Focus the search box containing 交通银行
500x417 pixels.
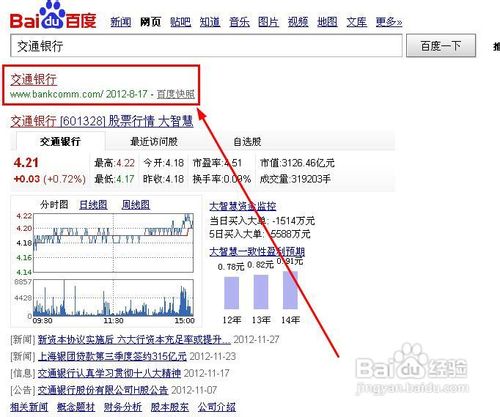coord(206,46)
